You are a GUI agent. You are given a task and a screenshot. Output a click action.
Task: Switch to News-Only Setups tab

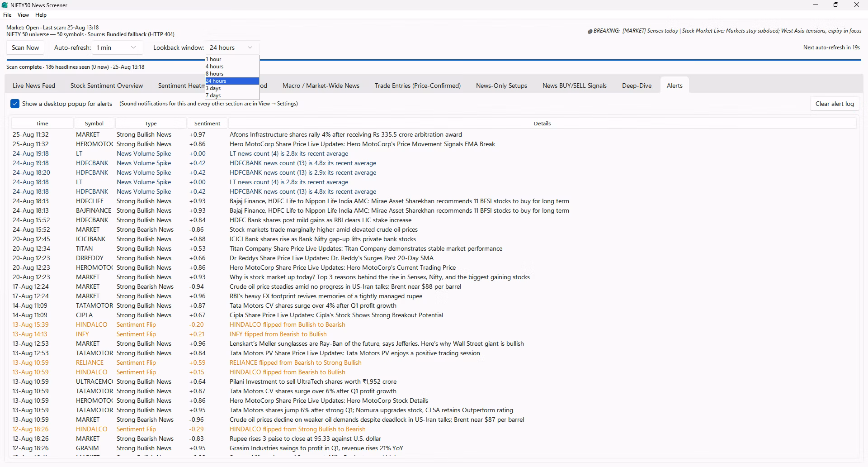pyautogui.click(x=501, y=86)
